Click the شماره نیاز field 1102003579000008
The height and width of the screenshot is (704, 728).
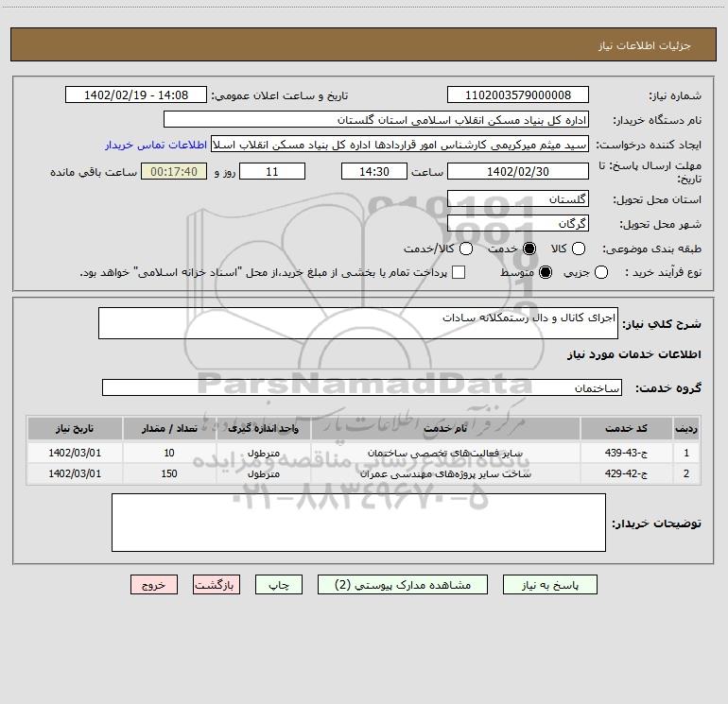point(518,95)
